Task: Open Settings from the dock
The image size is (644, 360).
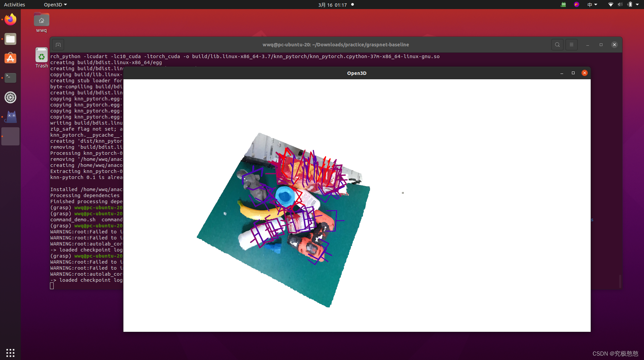Action: pyautogui.click(x=10, y=97)
